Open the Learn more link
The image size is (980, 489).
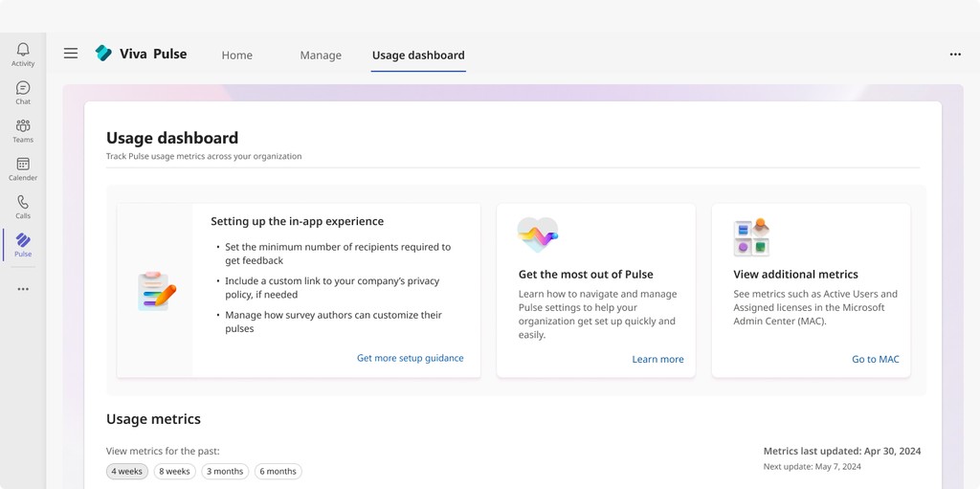point(657,359)
